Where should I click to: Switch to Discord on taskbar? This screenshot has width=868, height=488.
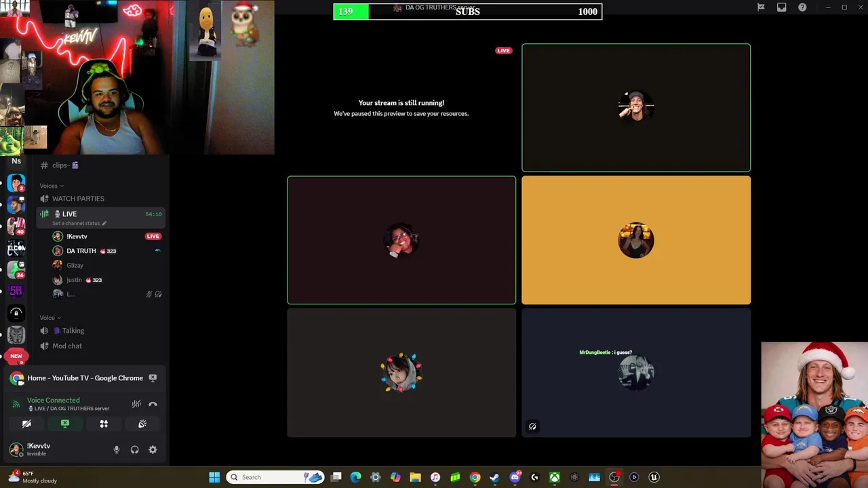515,477
